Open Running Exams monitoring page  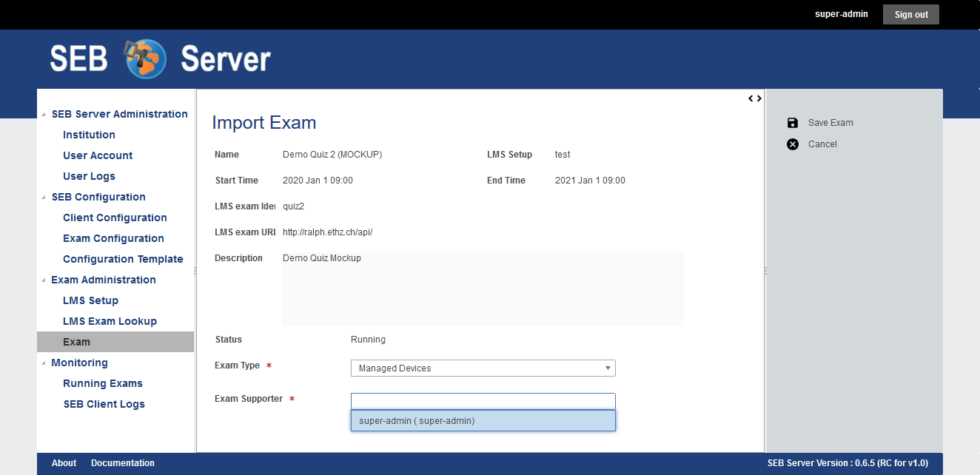coord(103,383)
